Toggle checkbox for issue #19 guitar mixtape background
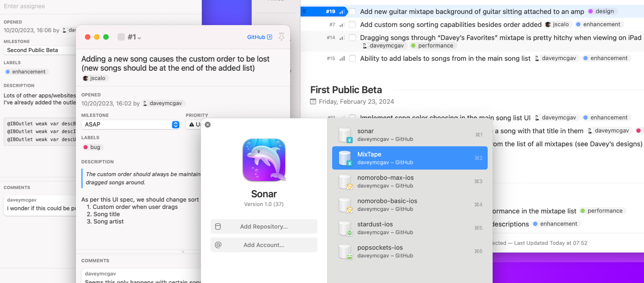 352,12
